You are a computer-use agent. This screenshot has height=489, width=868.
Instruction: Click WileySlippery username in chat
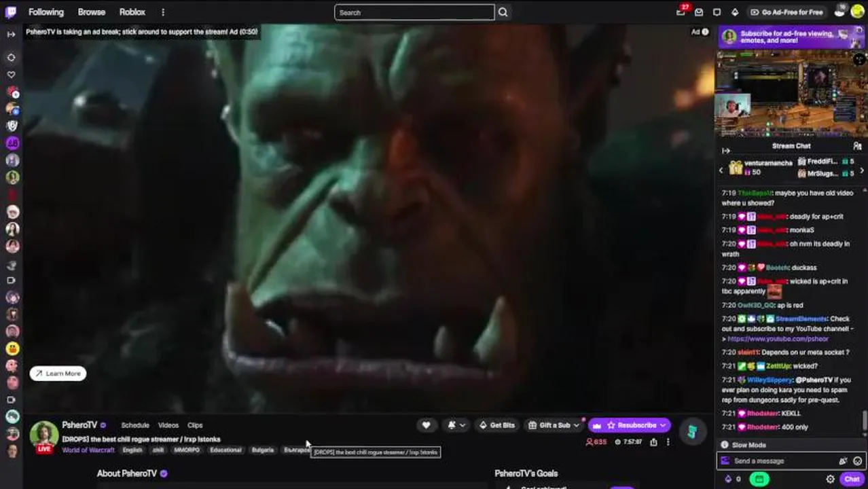click(x=770, y=380)
